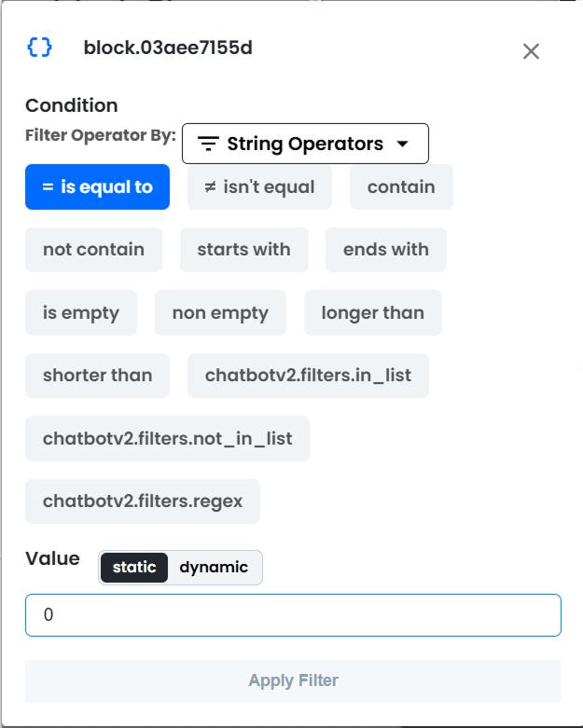Screen dimensions: 583x728
Task: Click the curly braces block icon
Action: point(39,48)
